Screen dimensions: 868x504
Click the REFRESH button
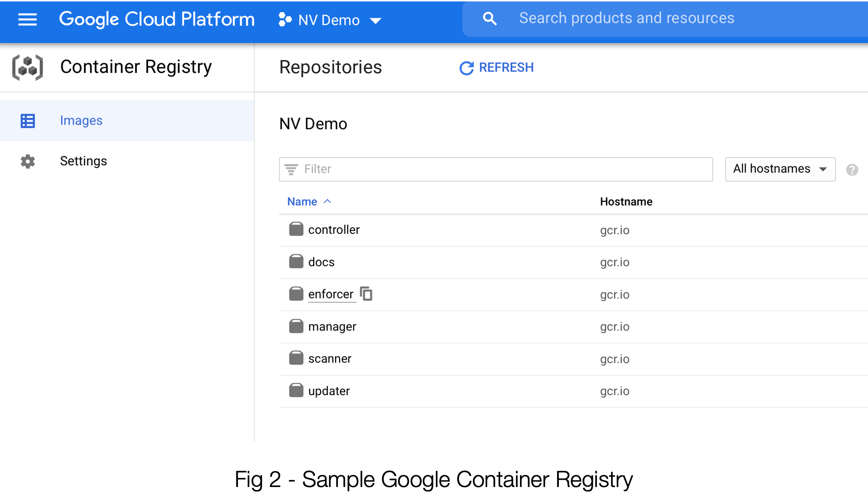[497, 68]
